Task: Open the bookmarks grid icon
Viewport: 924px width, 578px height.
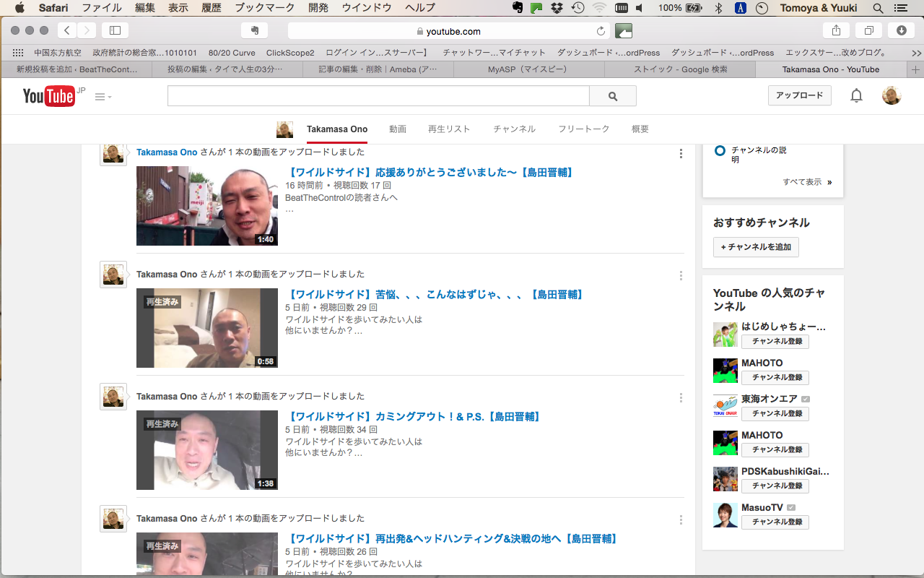Action: tap(18, 53)
